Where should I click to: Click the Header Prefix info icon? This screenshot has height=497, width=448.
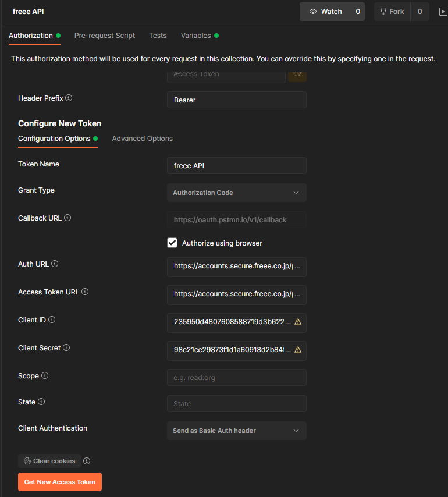pyautogui.click(x=69, y=98)
